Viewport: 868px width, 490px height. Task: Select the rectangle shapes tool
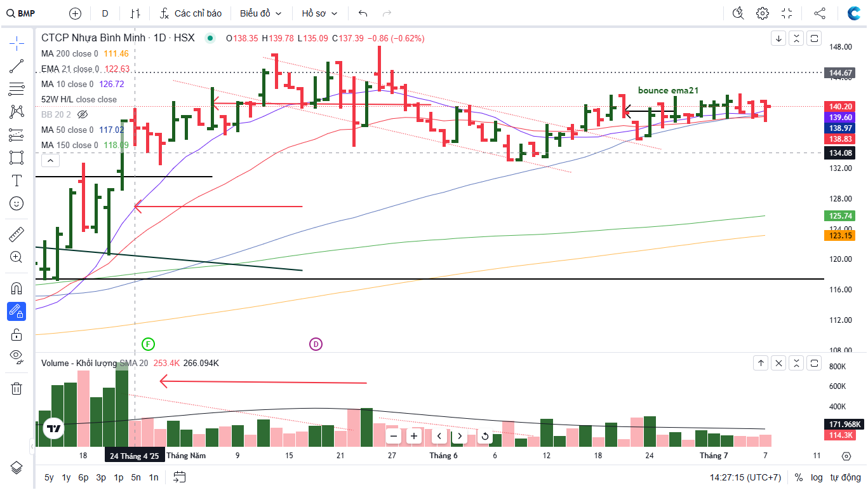tap(17, 158)
